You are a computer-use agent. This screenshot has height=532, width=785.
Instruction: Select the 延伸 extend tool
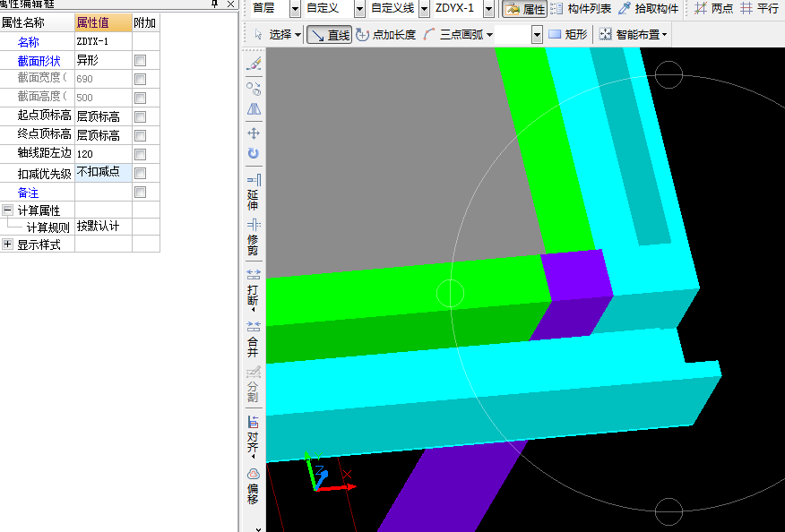pyautogui.click(x=254, y=193)
